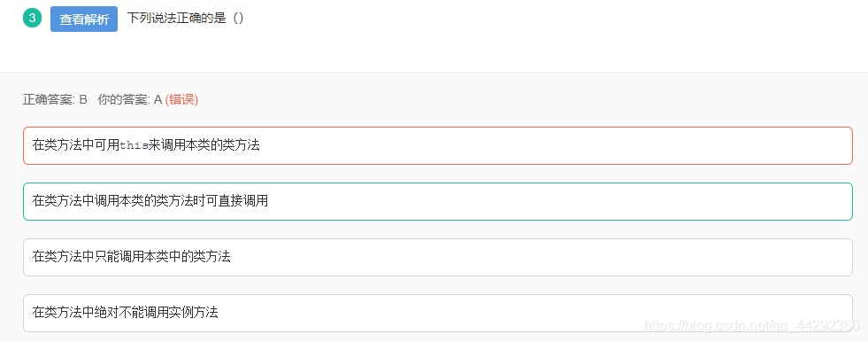Choose the option 在类方法中调用本类的类方法时可直接调用
This screenshot has width=868, height=342.
[x=437, y=201]
